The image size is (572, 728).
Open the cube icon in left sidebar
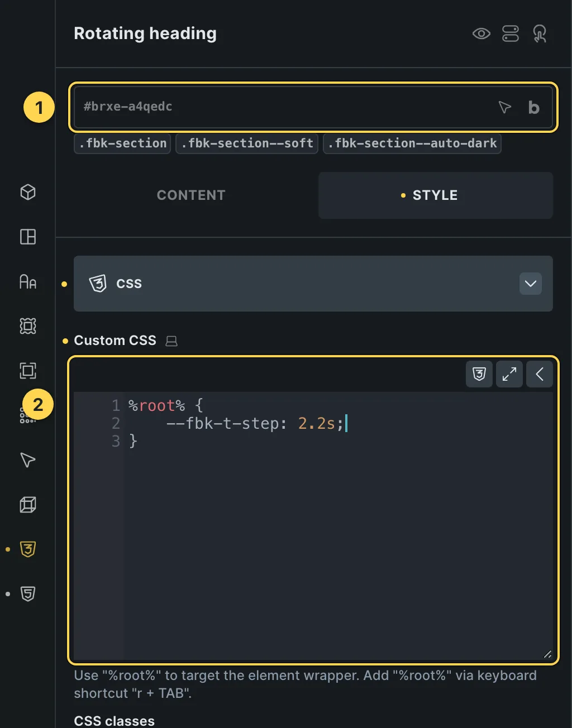[28, 192]
